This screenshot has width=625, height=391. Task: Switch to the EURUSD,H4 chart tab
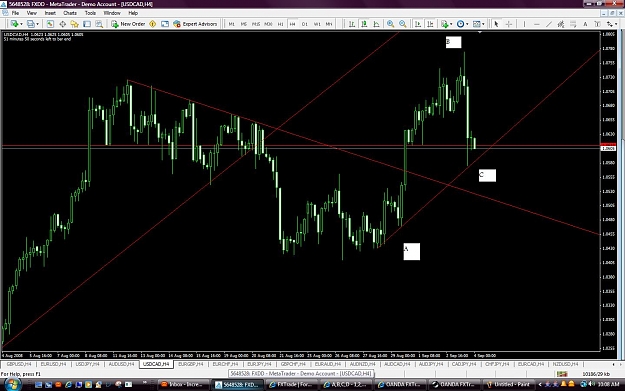coord(53,364)
